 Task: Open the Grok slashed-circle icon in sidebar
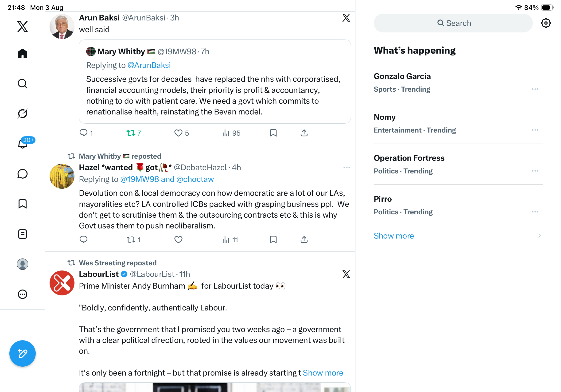23,114
